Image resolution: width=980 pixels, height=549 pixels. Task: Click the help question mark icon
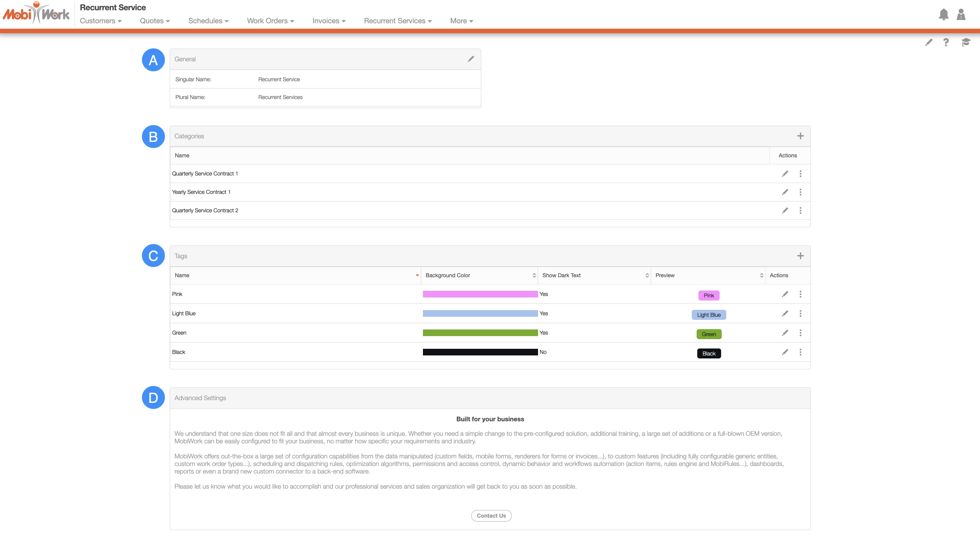pyautogui.click(x=946, y=42)
